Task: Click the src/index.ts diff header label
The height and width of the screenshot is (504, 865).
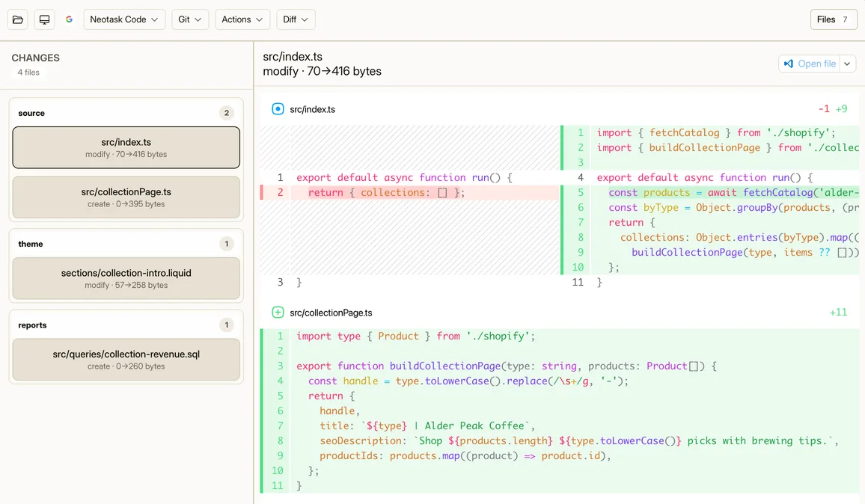Action: click(x=313, y=109)
